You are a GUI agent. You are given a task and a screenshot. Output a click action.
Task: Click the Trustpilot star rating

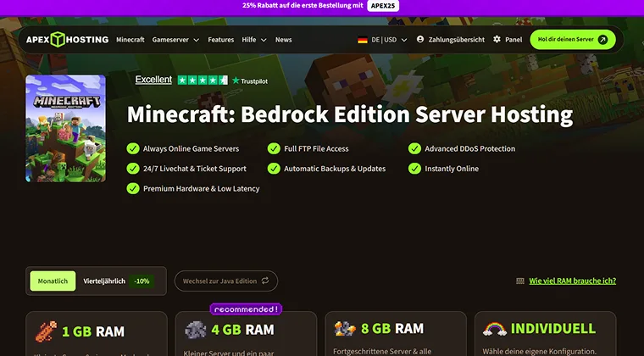(202, 80)
